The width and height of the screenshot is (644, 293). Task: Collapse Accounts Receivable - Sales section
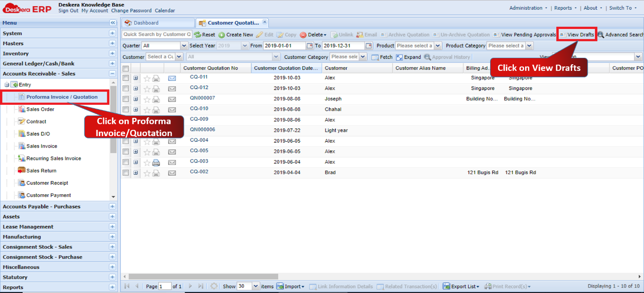(112, 74)
